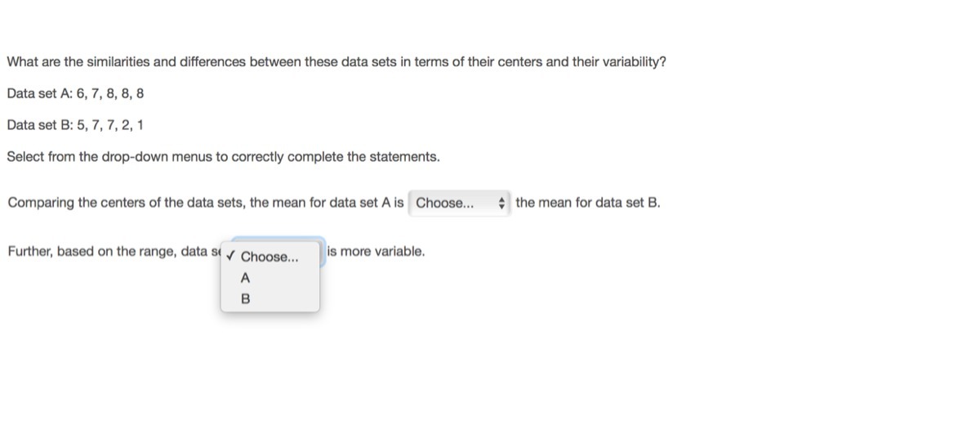
Task: Click the last 1 in data set B
Action: coord(140,125)
